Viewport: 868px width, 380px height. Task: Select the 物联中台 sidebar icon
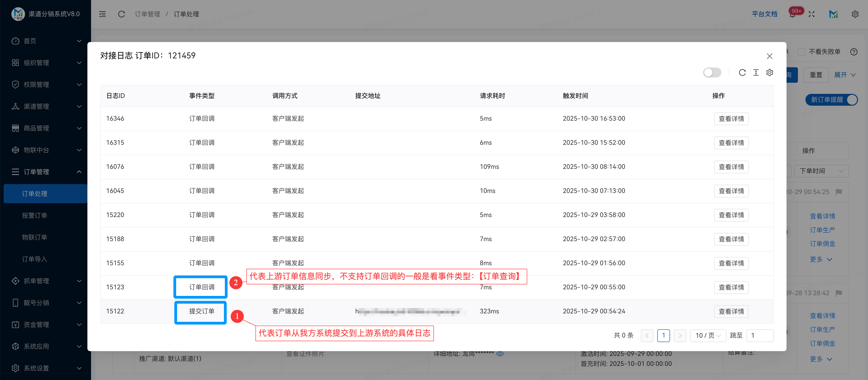(x=15, y=150)
